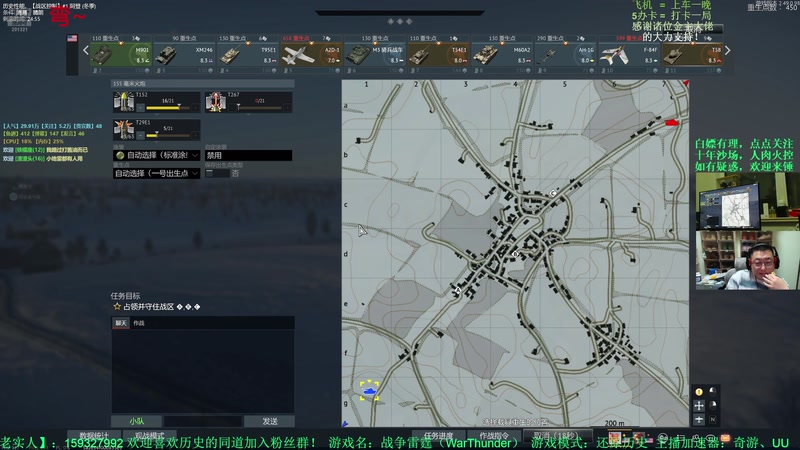The width and height of the screenshot is (800, 450).
Task: Select the T58 tank slot
Action: (x=692, y=55)
